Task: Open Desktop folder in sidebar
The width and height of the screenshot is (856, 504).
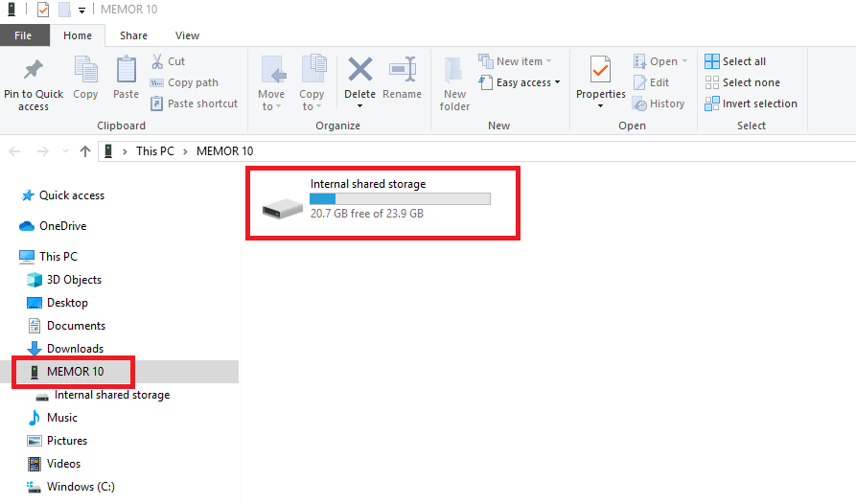Action: pyautogui.click(x=58, y=302)
